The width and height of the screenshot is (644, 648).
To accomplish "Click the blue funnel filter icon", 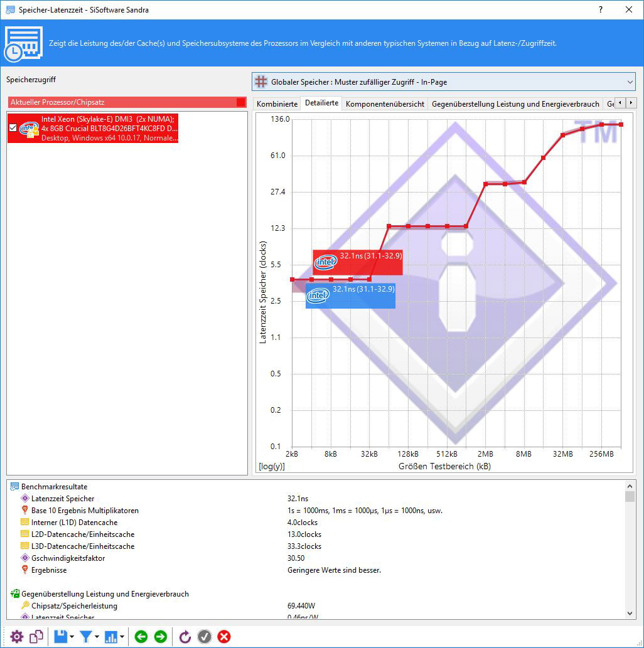I will (85, 637).
